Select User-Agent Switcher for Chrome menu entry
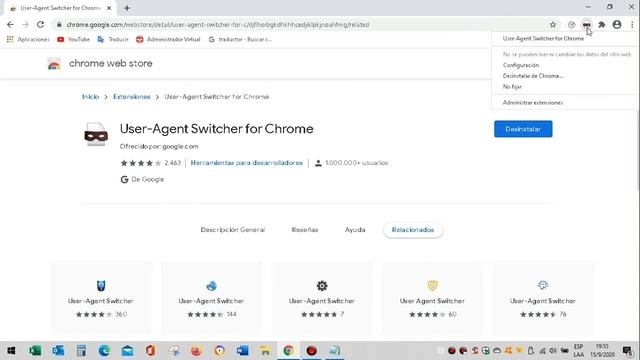 (x=543, y=38)
